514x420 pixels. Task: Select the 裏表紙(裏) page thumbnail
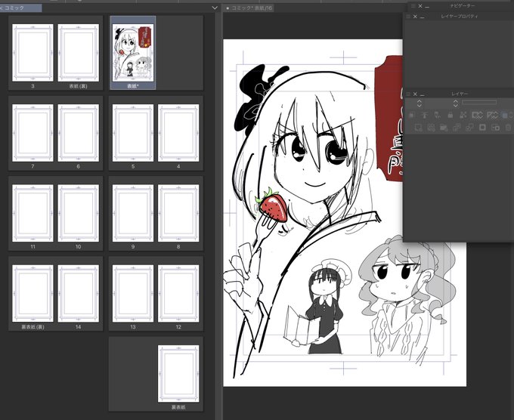pos(33,293)
